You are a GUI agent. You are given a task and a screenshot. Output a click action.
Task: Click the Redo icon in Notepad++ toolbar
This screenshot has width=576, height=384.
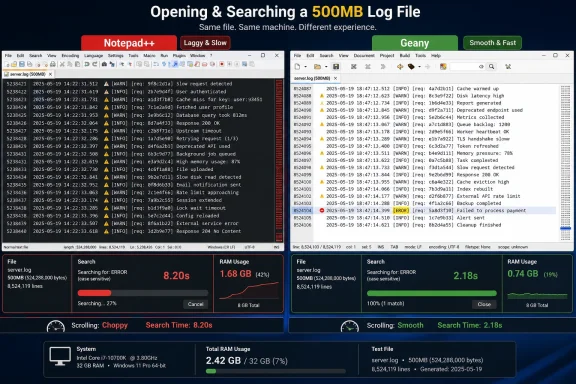click(x=94, y=64)
